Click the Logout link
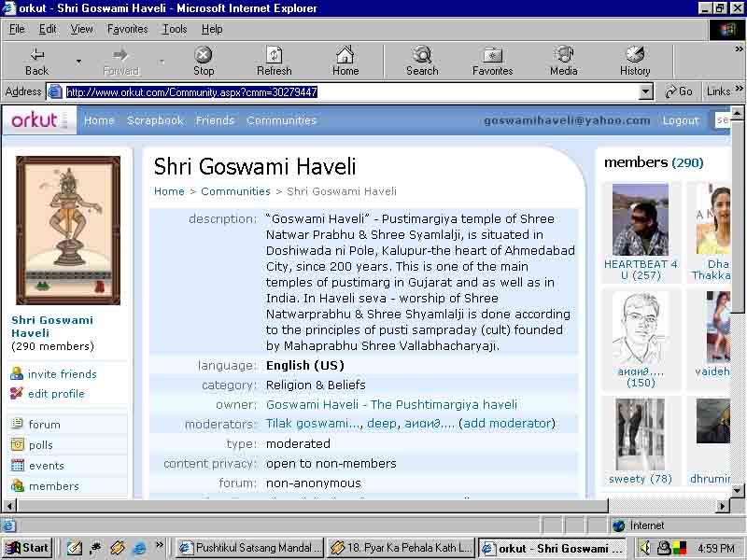 point(681,120)
